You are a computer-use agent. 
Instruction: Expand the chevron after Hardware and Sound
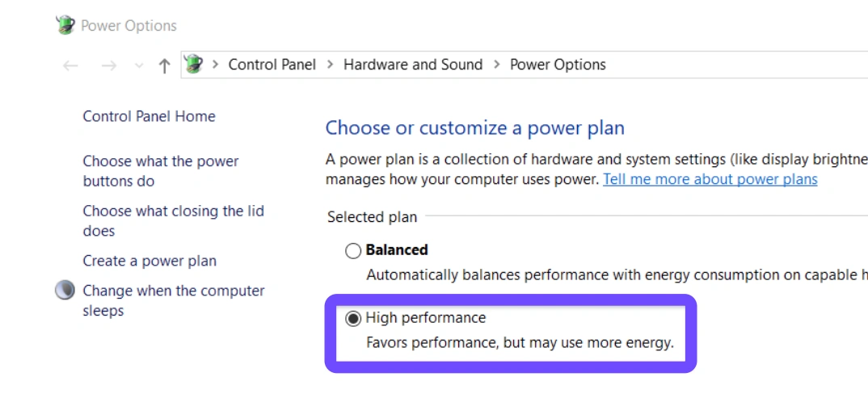(496, 65)
